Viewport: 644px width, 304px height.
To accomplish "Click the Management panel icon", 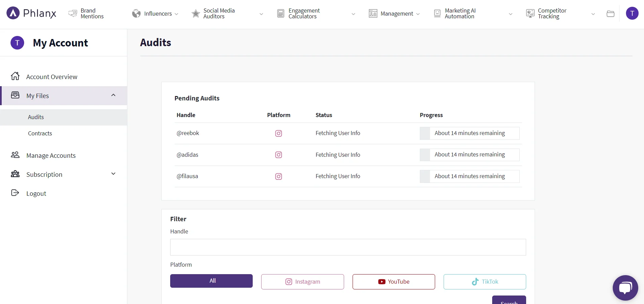I will (373, 14).
